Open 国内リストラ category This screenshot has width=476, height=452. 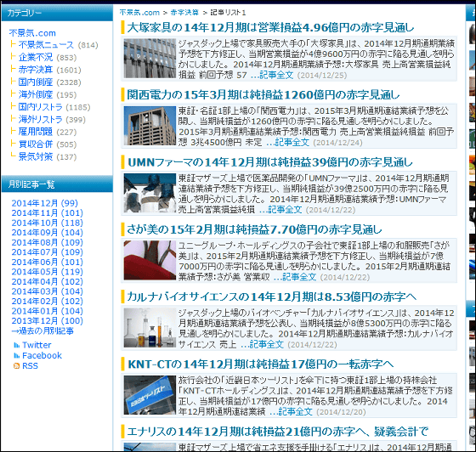tap(41, 107)
